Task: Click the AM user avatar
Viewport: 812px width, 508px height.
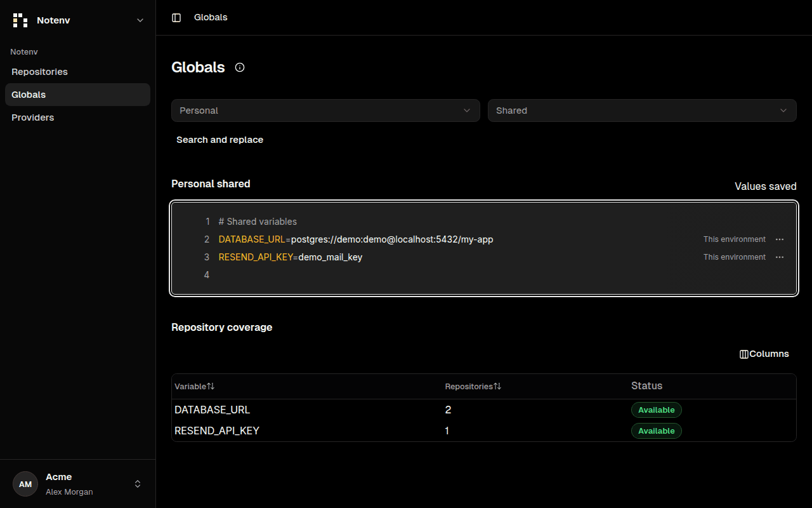Action: pos(25,484)
